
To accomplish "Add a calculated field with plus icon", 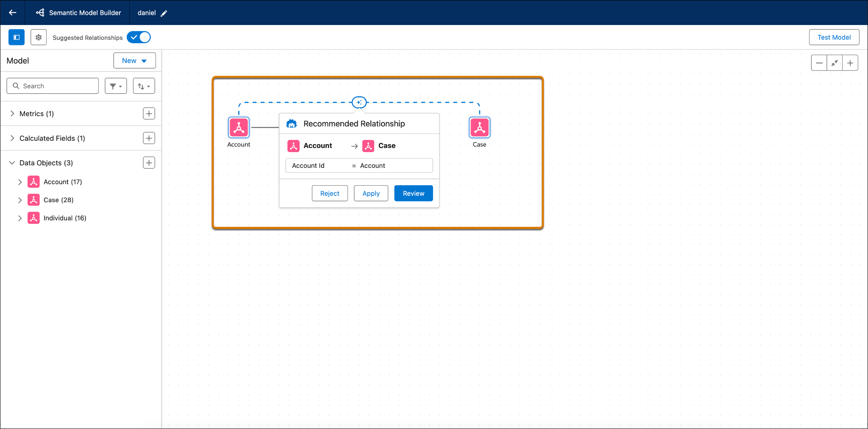I will click(x=149, y=138).
